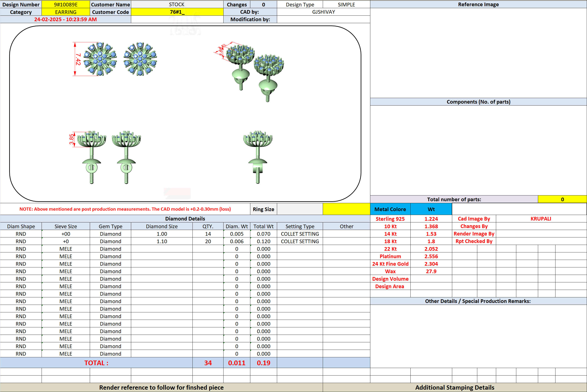Click the second top-view earring render
587x392 pixels.
click(x=140, y=59)
